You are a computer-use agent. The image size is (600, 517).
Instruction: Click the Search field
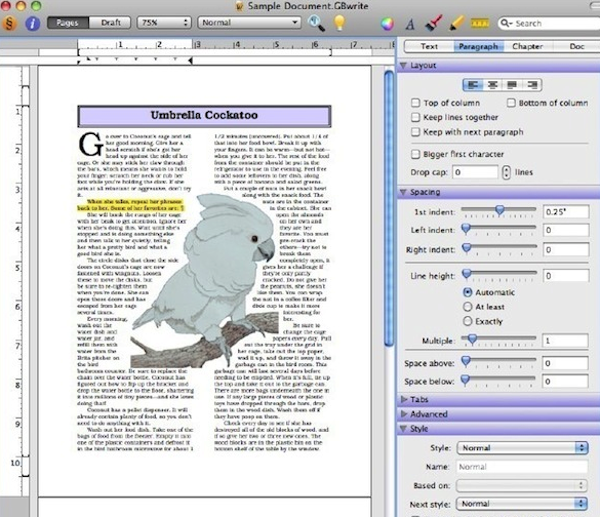coord(551,23)
